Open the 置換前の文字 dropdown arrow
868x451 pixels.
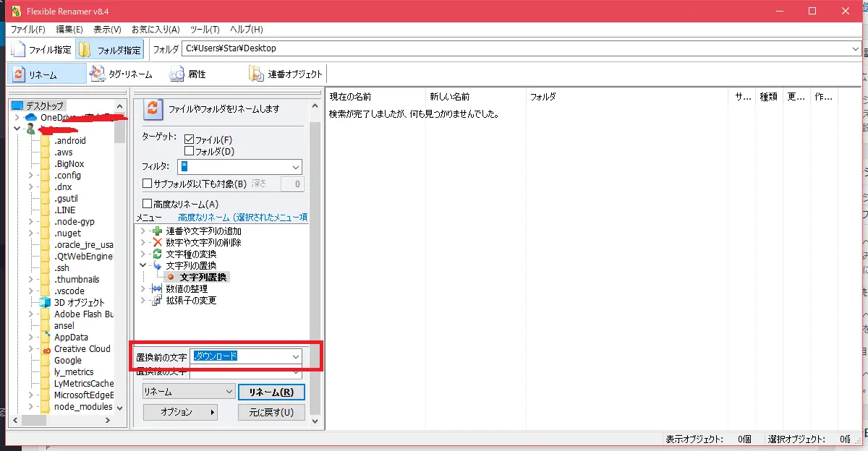pos(295,356)
